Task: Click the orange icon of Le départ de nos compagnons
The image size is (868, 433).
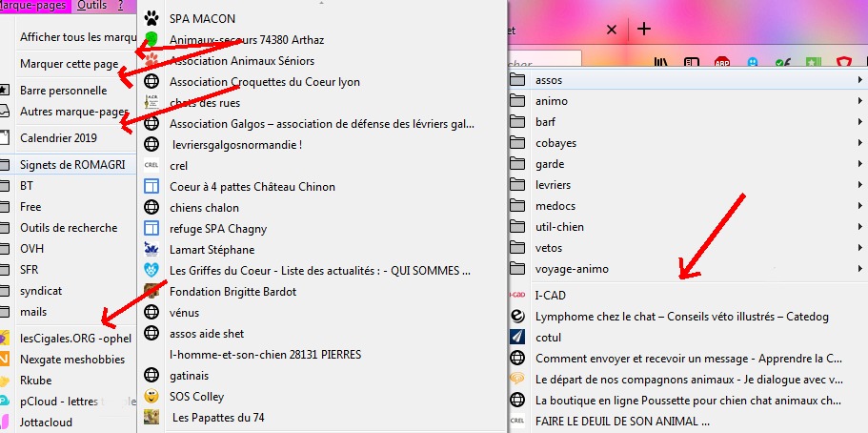Action: point(517,380)
